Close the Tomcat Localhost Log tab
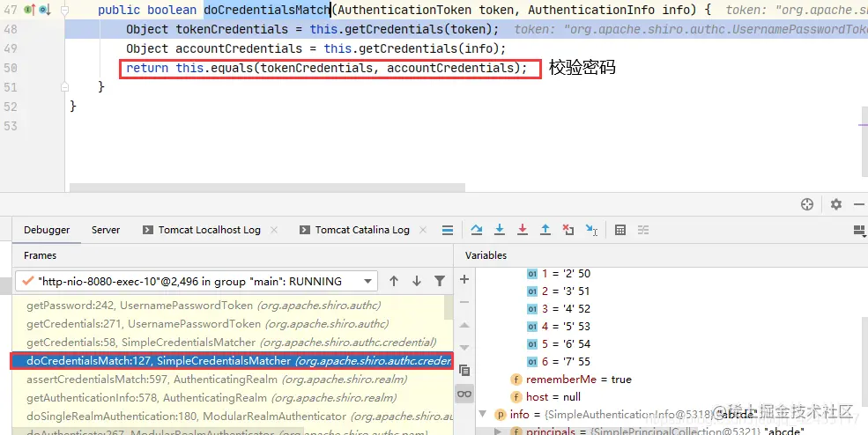 pos(274,230)
